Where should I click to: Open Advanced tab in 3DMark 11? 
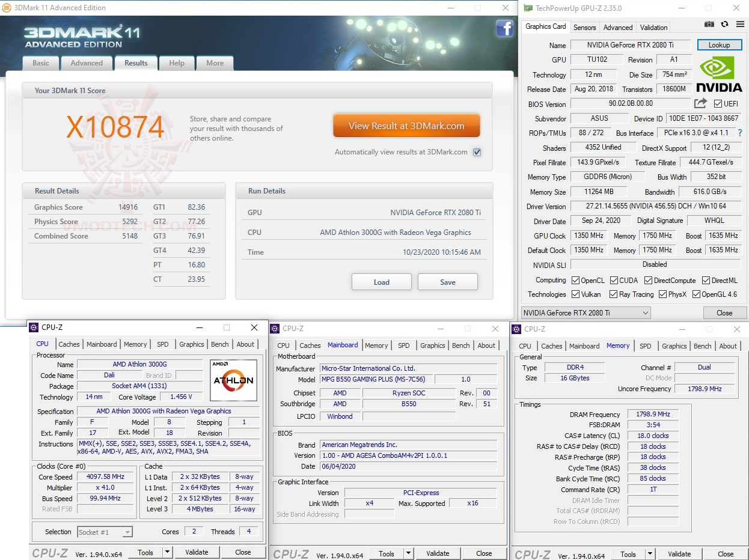coord(87,63)
